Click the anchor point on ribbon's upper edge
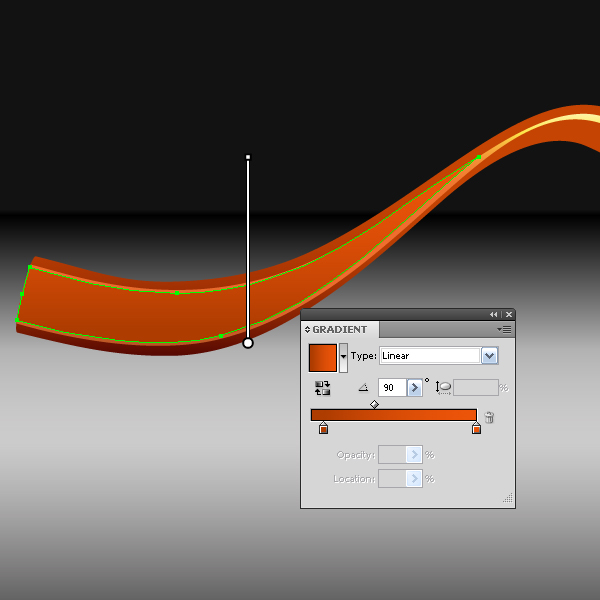 pyautogui.click(x=177, y=293)
